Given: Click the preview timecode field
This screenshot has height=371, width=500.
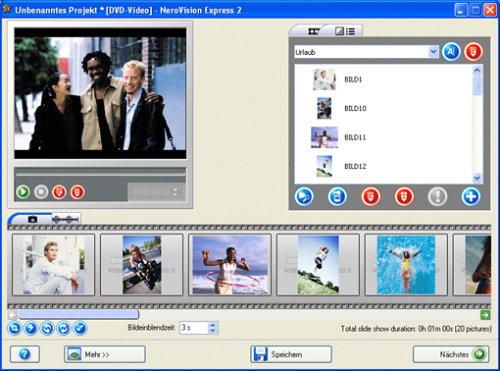Looking at the screenshot, I should (x=151, y=192).
